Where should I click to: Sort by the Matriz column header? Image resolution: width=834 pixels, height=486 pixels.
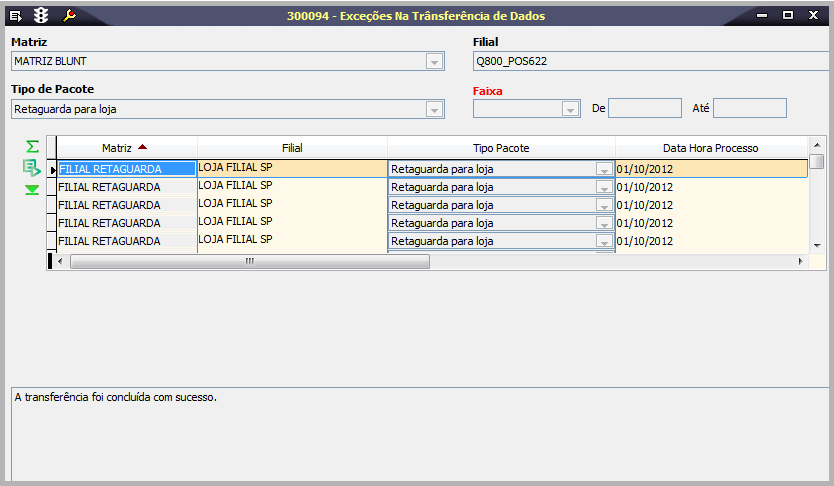pos(126,147)
